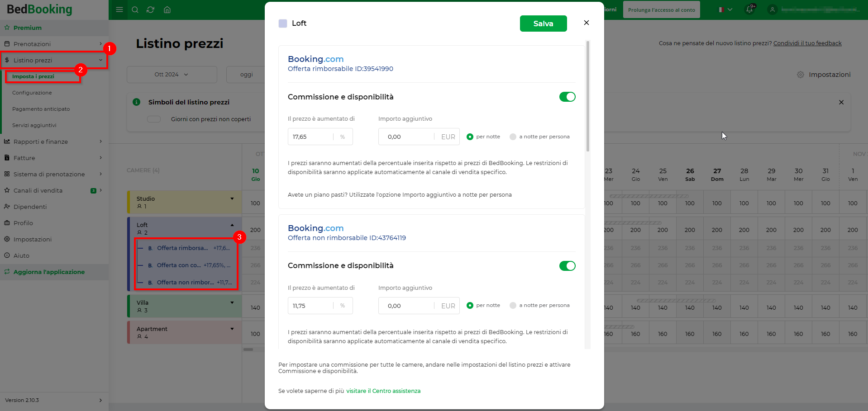
Task: Expand the Rapporti e finanze chevron
Action: [x=100, y=142]
